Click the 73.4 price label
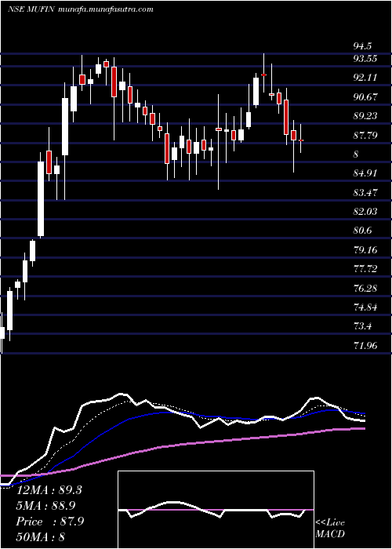 [x=362, y=326]
